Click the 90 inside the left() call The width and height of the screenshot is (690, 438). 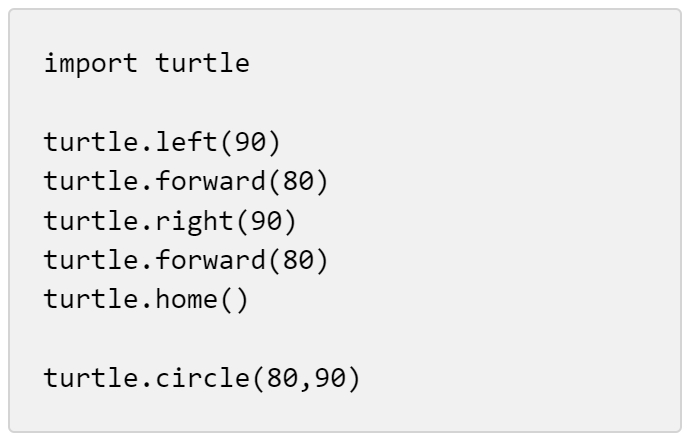[249, 143]
